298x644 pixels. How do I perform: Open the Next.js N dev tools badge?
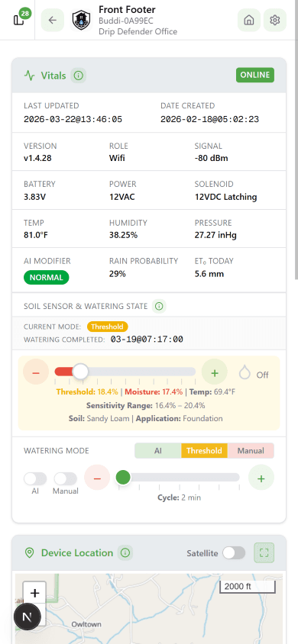point(28,617)
